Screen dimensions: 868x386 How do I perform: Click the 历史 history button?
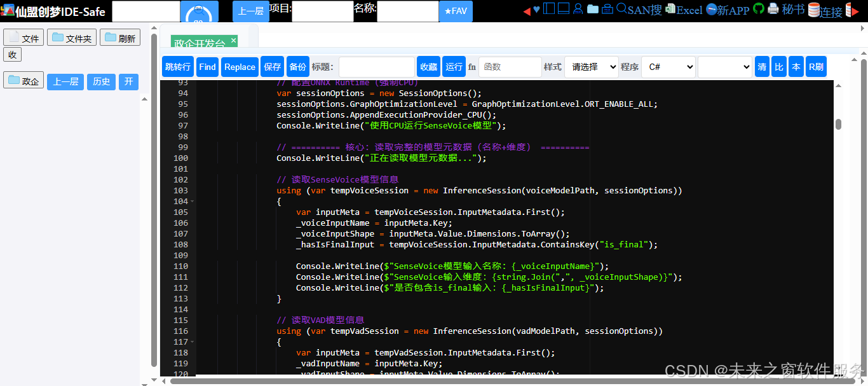101,81
